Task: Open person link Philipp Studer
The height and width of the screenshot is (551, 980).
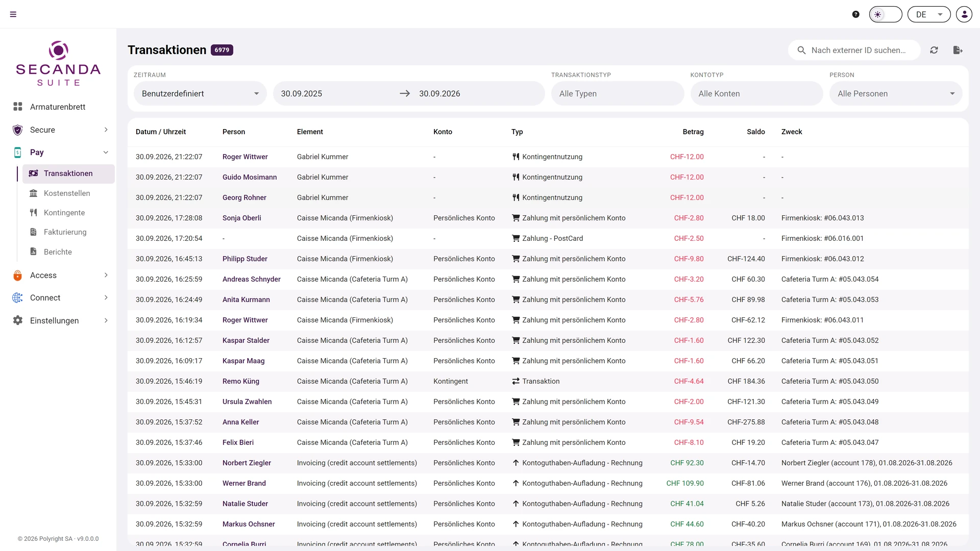Action: [x=245, y=259]
